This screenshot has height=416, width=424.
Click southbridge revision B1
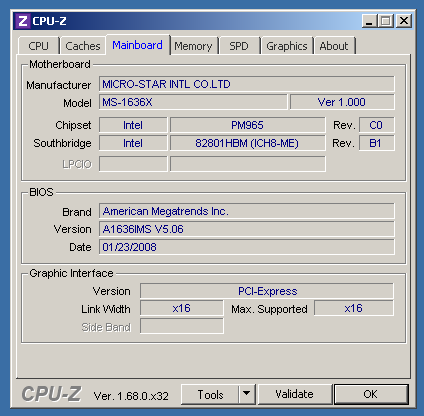(377, 143)
